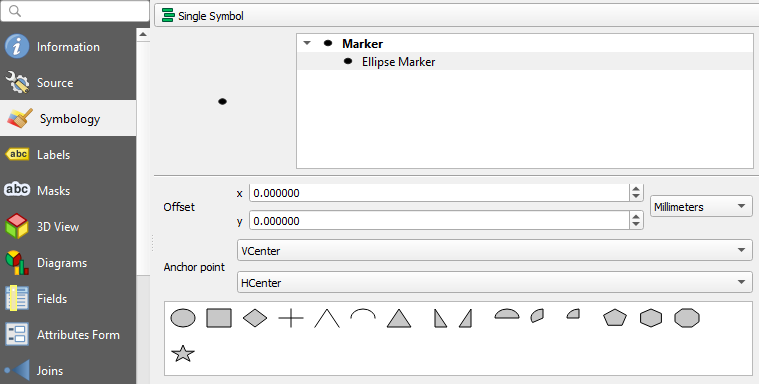Choose the square shape marker
Screen dimensions: 759x384
click(x=219, y=319)
